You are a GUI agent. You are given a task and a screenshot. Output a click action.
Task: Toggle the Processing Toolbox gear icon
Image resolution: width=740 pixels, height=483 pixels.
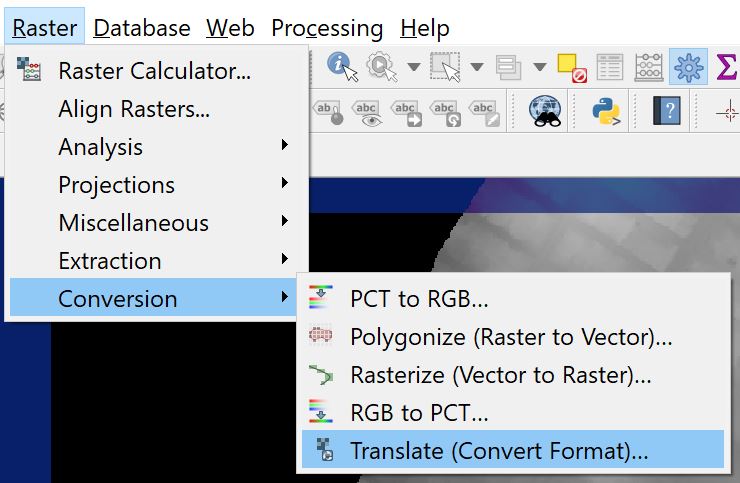(x=688, y=67)
